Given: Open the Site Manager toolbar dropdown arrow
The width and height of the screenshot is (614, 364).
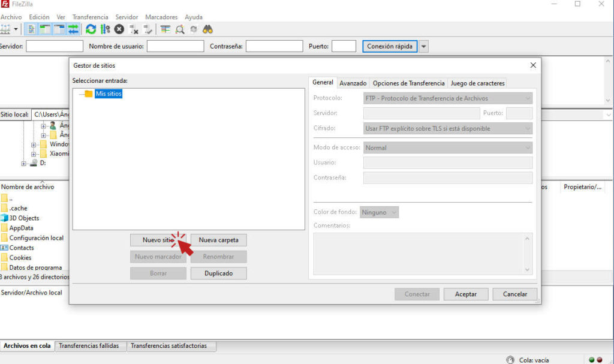Looking at the screenshot, I should (16, 29).
